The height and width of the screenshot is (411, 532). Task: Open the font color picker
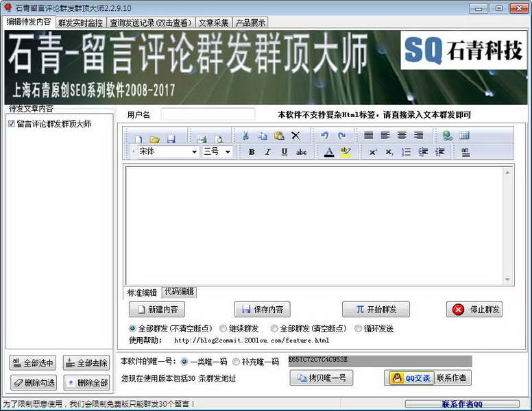(329, 152)
